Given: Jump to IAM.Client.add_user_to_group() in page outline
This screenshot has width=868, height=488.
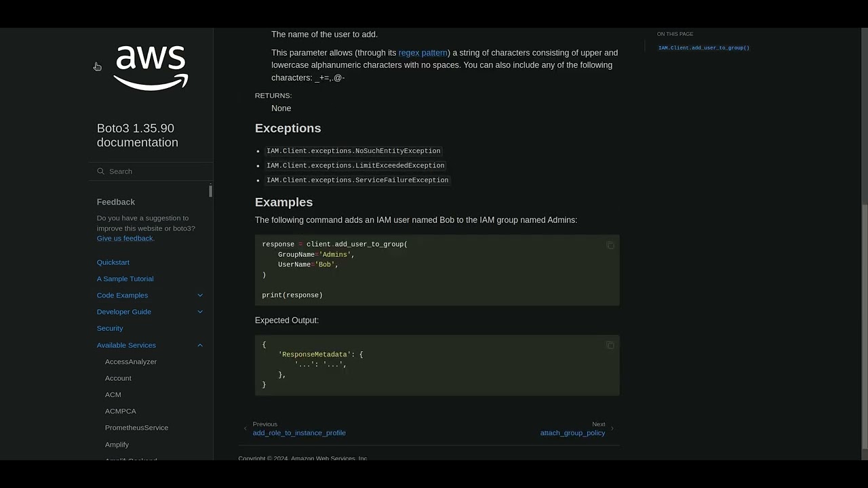Looking at the screenshot, I should [704, 48].
